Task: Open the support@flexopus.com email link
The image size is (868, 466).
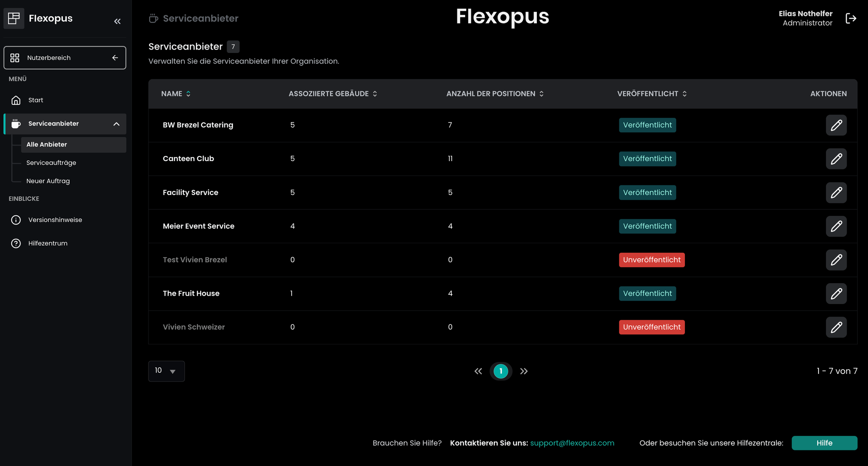Action: [572, 443]
